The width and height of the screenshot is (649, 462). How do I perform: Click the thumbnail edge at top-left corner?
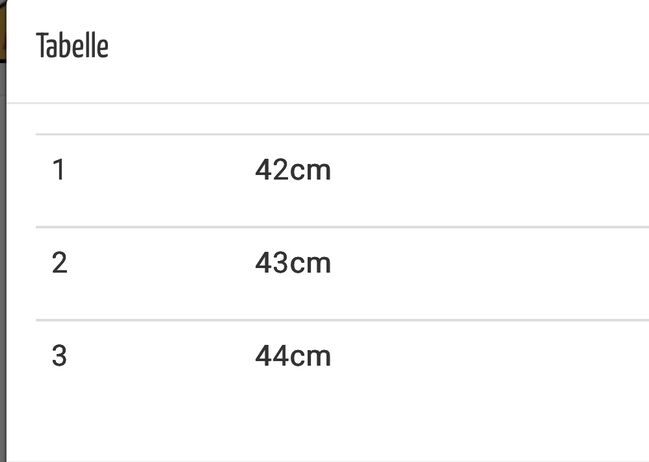[2, 31]
